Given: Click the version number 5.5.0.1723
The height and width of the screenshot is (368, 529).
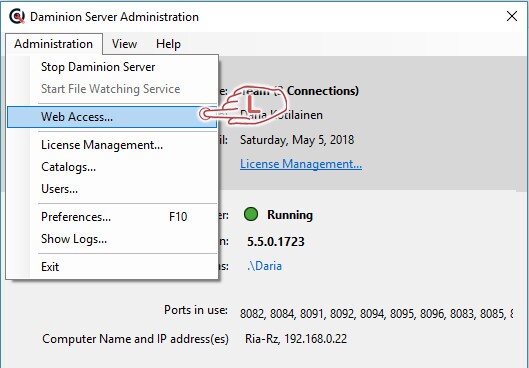Looking at the screenshot, I should pyautogui.click(x=276, y=242).
